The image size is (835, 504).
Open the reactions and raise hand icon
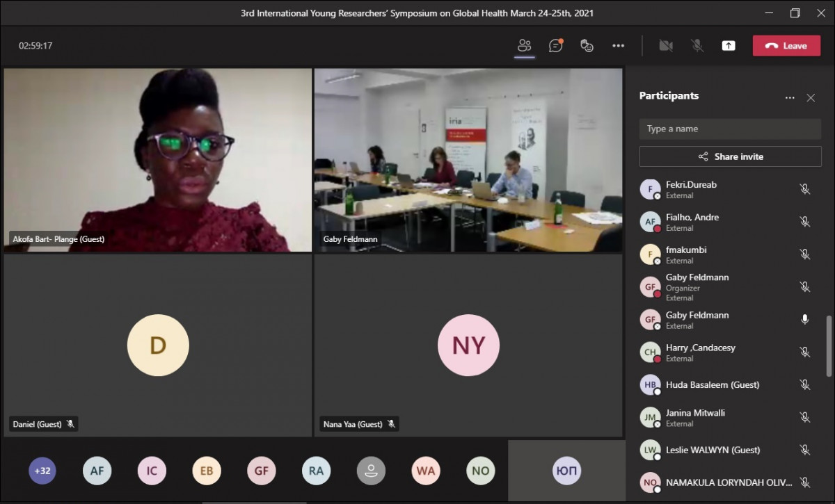coord(587,46)
